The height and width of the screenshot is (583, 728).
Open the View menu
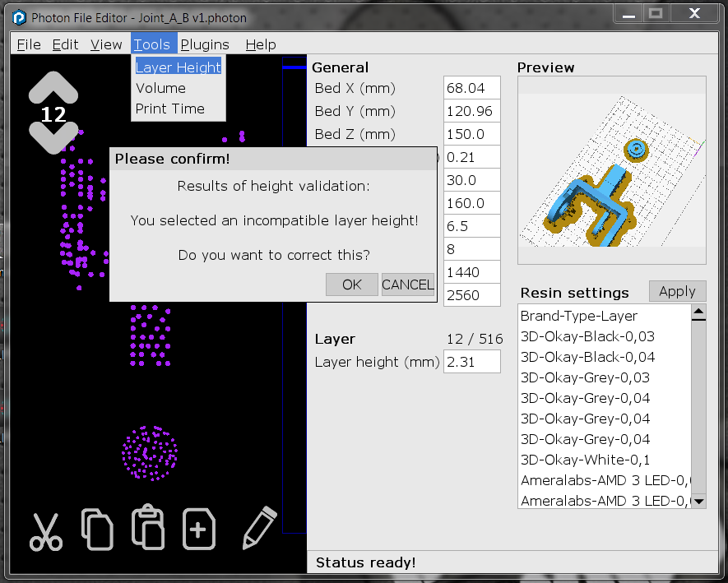point(107,44)
